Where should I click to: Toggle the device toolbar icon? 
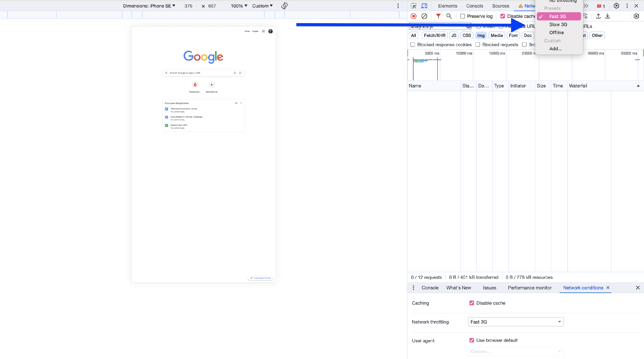(x=424, y=6)
